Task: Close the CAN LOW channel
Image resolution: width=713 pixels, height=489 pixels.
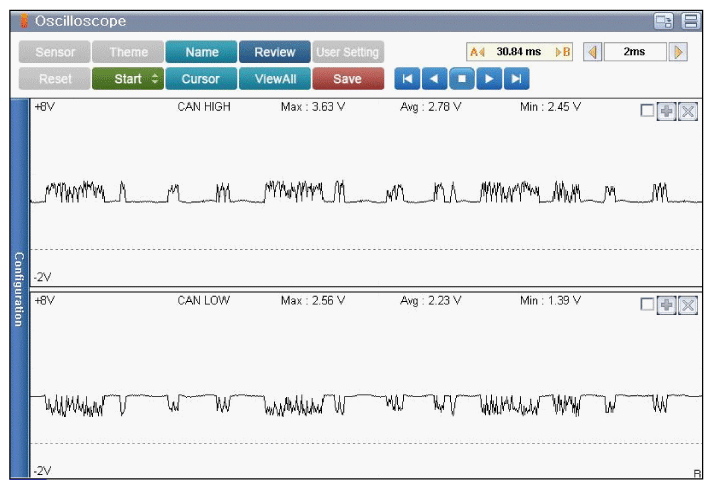Action: [687, 304]
